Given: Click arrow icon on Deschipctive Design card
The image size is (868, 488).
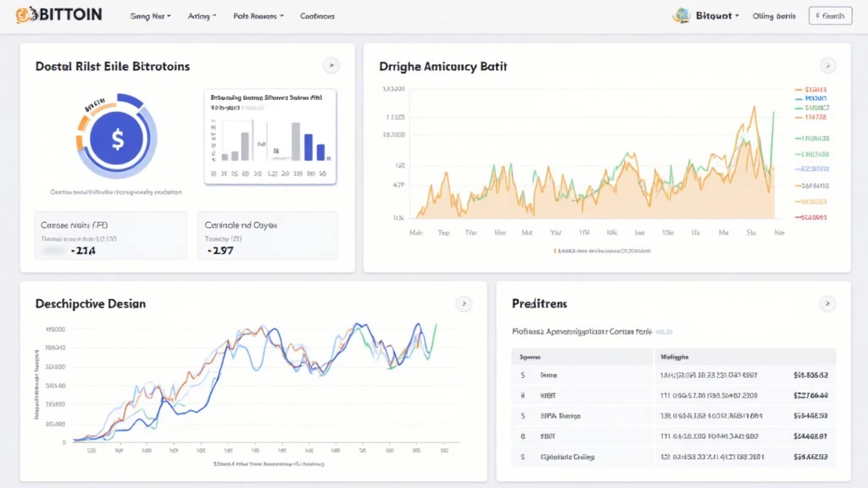Looking at the screenshot, I should point(464,303).
